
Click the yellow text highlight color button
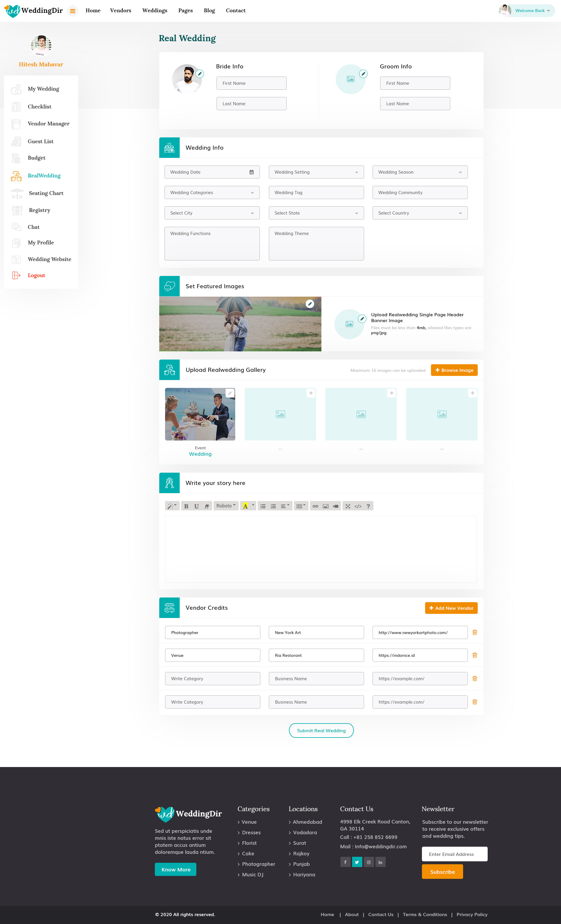click(245, 506)
